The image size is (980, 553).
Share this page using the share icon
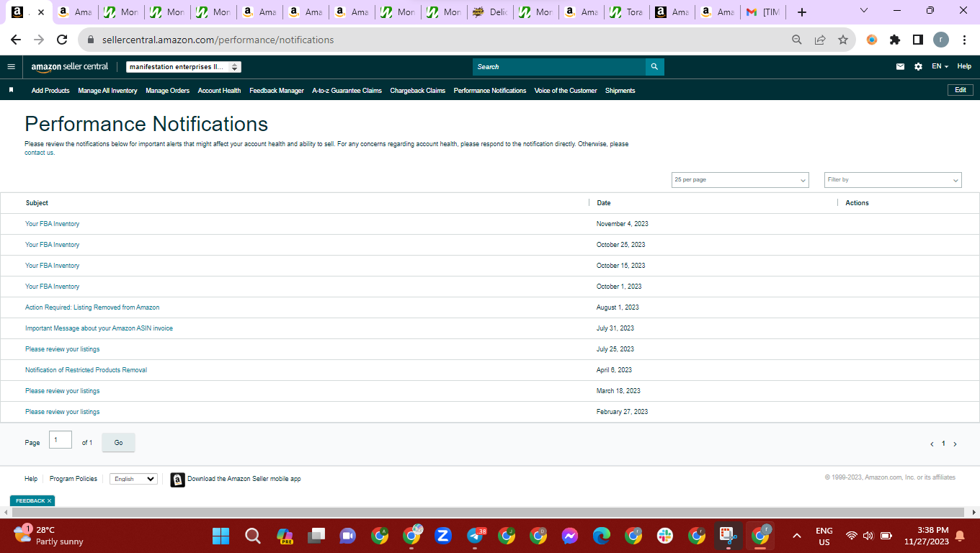pos(820,40)
